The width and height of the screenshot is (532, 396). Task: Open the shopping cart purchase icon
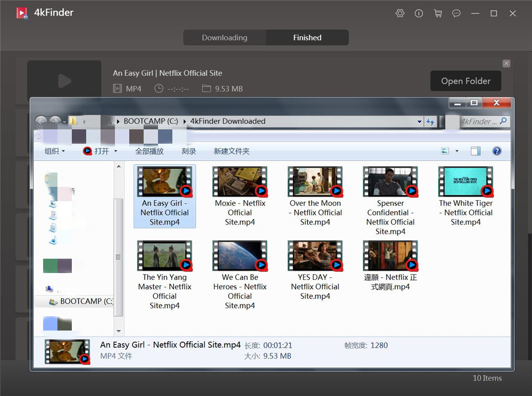(x=438, y=13)
